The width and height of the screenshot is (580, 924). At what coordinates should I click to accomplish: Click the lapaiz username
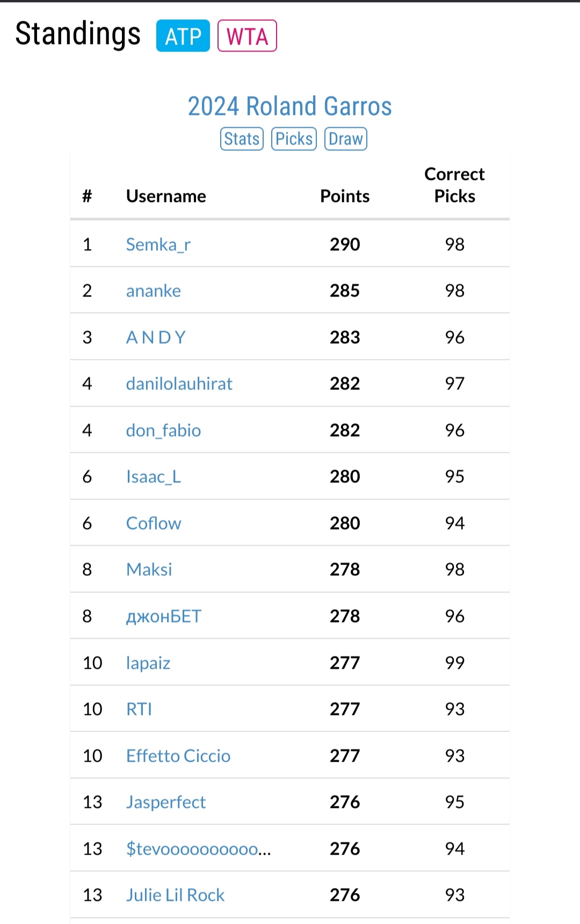(x=148, y=663)
